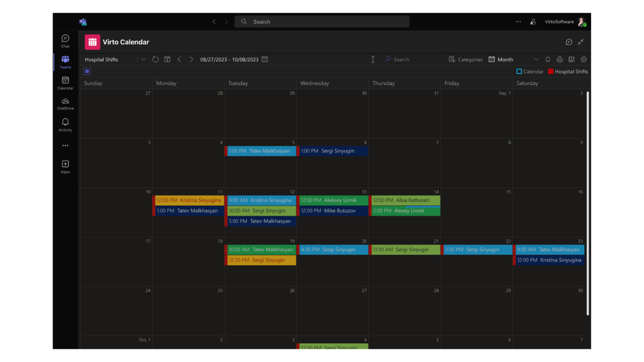Screen dimensions: 644x362
Task: Switch to the Calendar tab in Teams sidebar
Action: 65,83
